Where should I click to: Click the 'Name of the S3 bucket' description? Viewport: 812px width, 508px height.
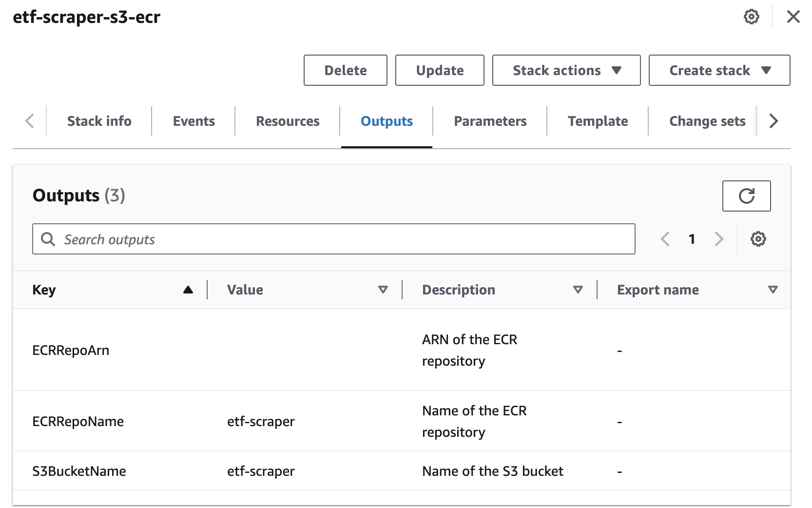coord(493,471)
